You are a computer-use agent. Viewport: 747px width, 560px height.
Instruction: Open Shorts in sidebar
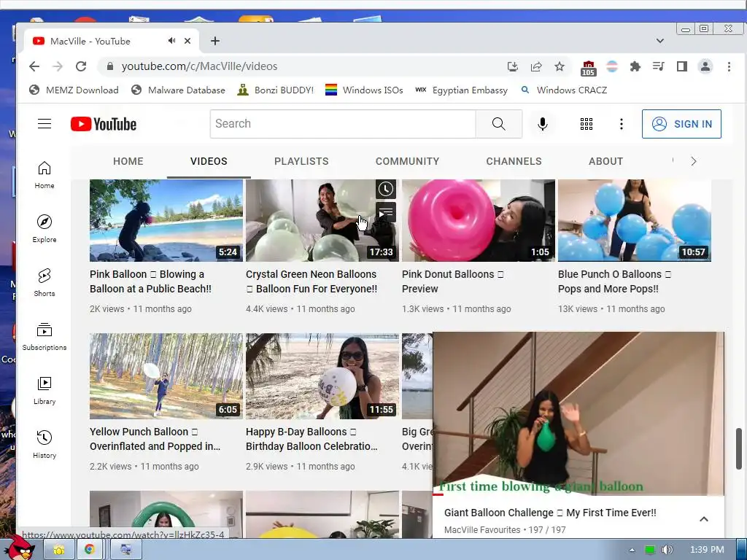44,282
